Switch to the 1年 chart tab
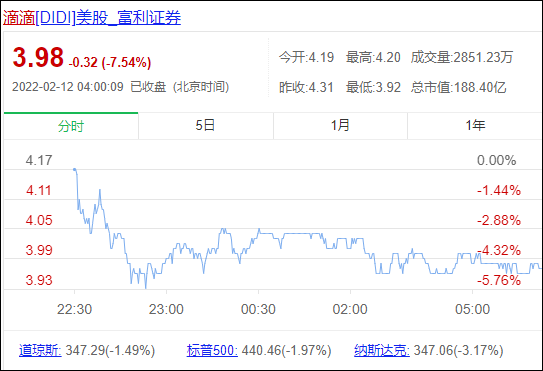 (475, 125)
